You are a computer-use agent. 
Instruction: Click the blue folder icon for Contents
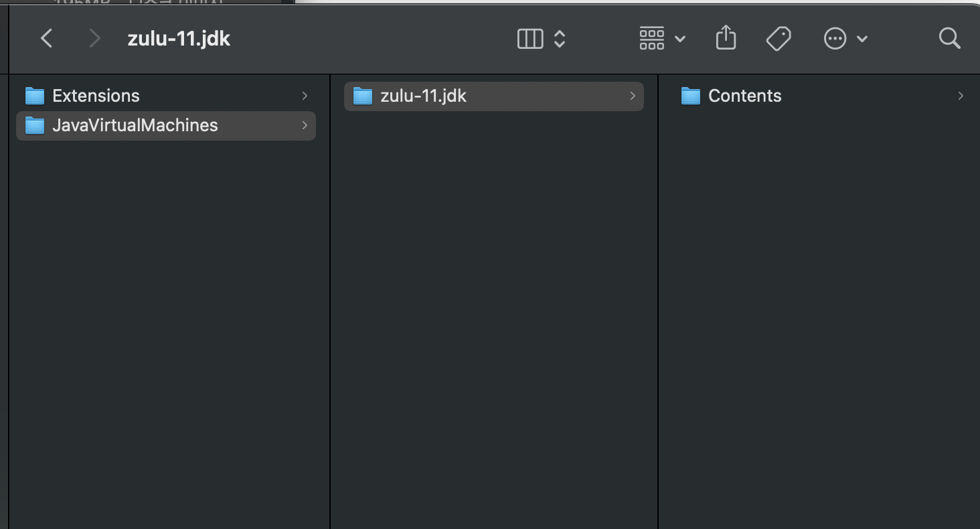[690, 96]
